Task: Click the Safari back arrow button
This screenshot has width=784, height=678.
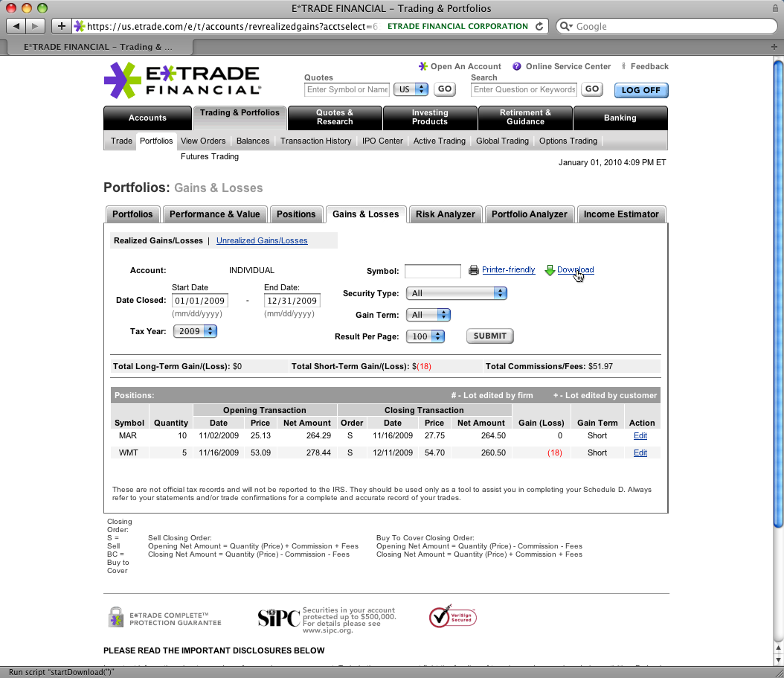Action: click(x=16, y=26)
